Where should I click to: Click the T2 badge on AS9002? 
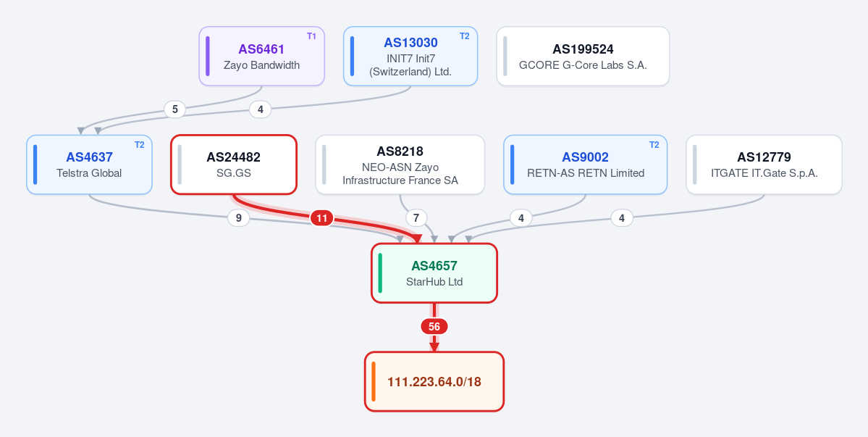coord(654,144)
